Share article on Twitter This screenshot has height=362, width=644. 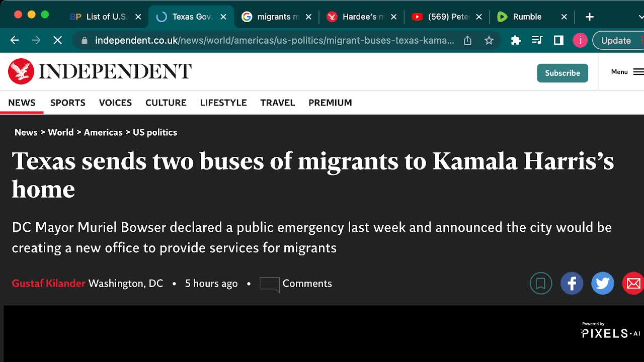pos(602,284)
